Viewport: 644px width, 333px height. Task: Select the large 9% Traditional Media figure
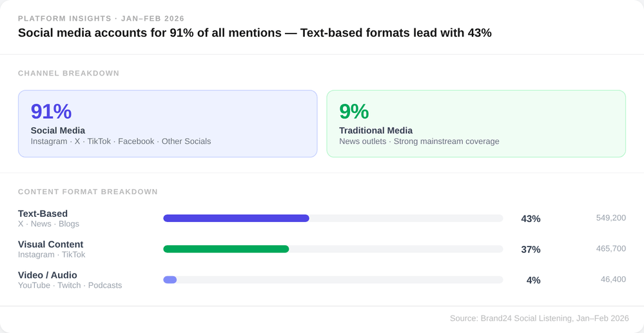[x=354, y=112]
